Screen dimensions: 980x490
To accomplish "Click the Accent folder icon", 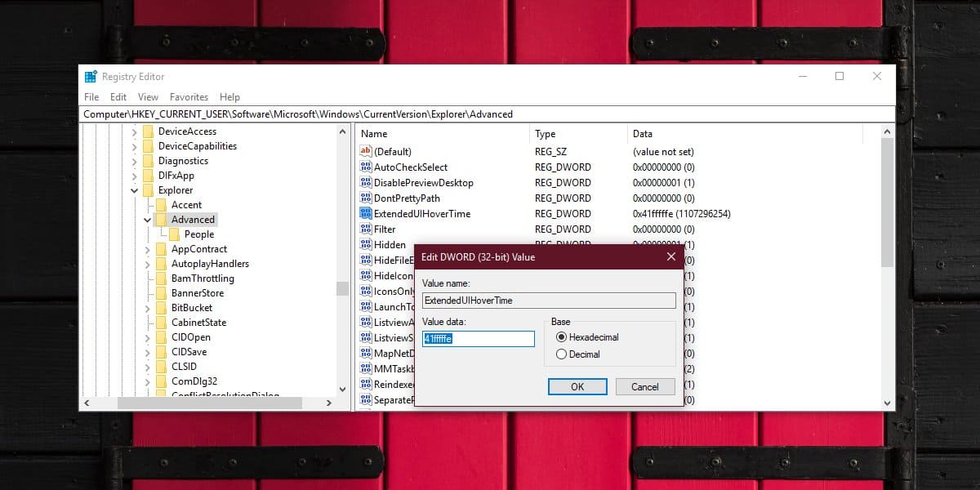I will tap(161, 205).
